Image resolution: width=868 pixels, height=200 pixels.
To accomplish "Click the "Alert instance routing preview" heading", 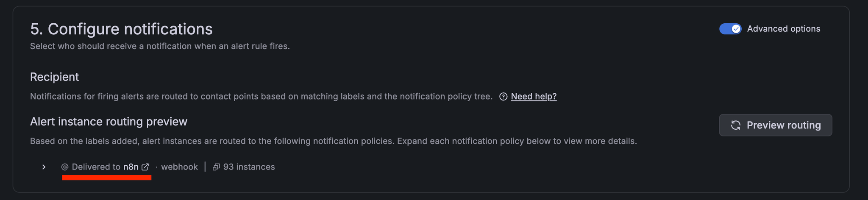I will [108, 122].
